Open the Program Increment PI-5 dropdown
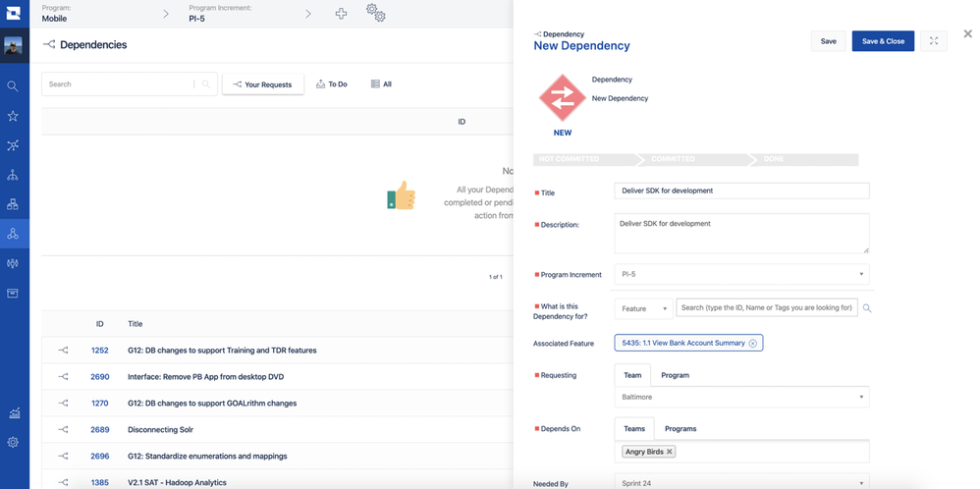 (742, 274)
